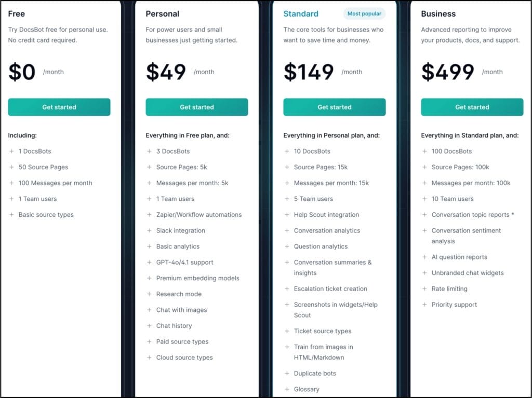Screen dimensions: 532x398
Task: Click the plus icon next to Glossary
Action: tap(287, 389)
